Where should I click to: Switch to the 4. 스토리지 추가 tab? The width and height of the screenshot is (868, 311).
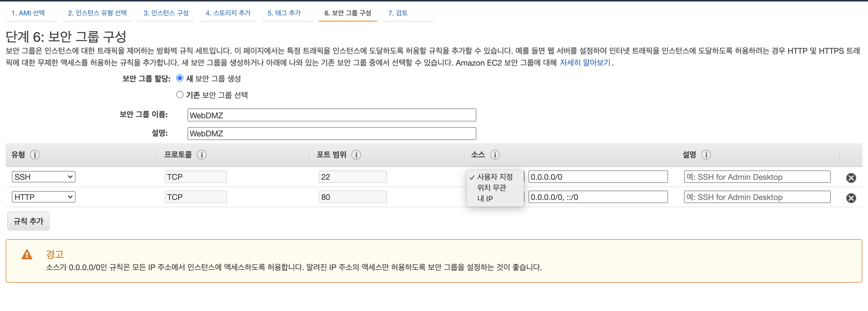(x=228, y=13)
